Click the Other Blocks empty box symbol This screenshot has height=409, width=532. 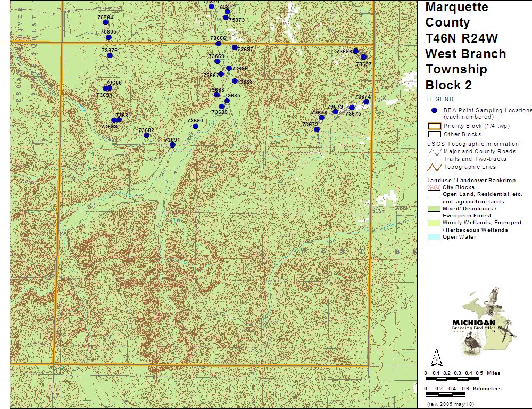[434, 134]
